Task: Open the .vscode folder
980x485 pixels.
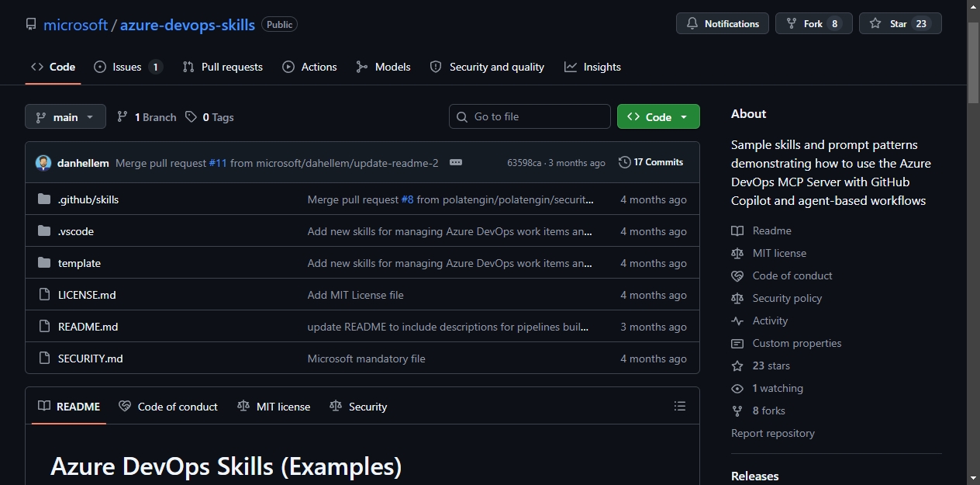Action: pos(76,231)
